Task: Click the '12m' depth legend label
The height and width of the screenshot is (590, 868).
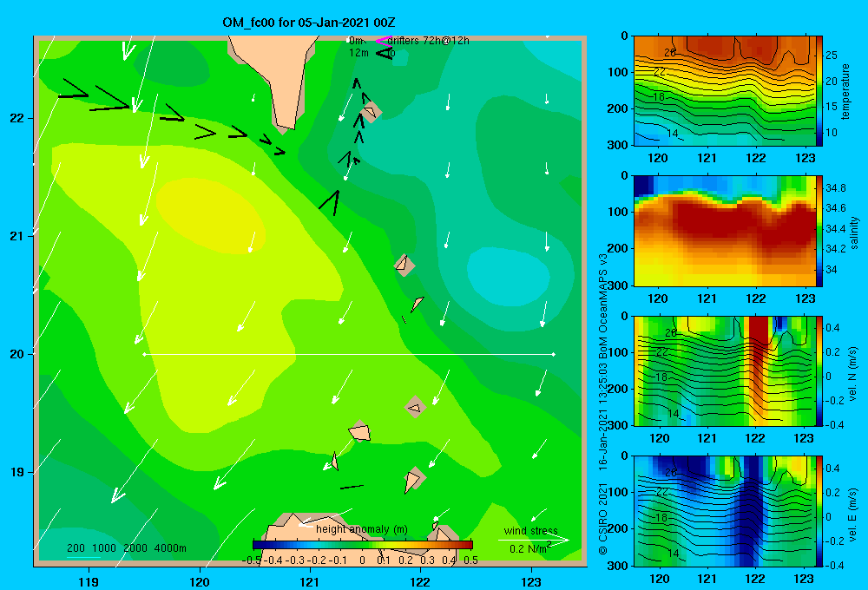Action: pyautogui.click(x=358, y=53)
